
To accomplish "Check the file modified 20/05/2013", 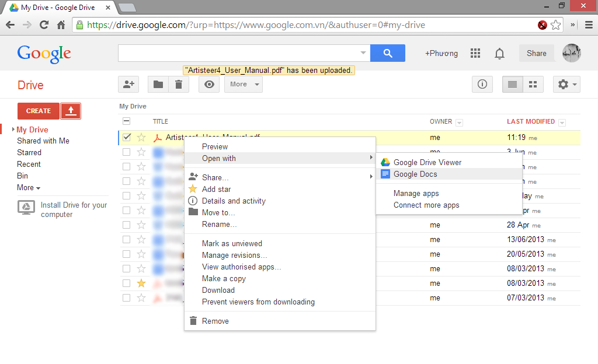I will click(126, 254).
